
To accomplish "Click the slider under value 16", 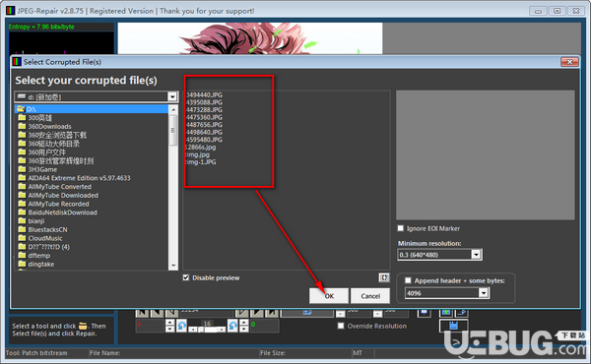I will [207, 330].
